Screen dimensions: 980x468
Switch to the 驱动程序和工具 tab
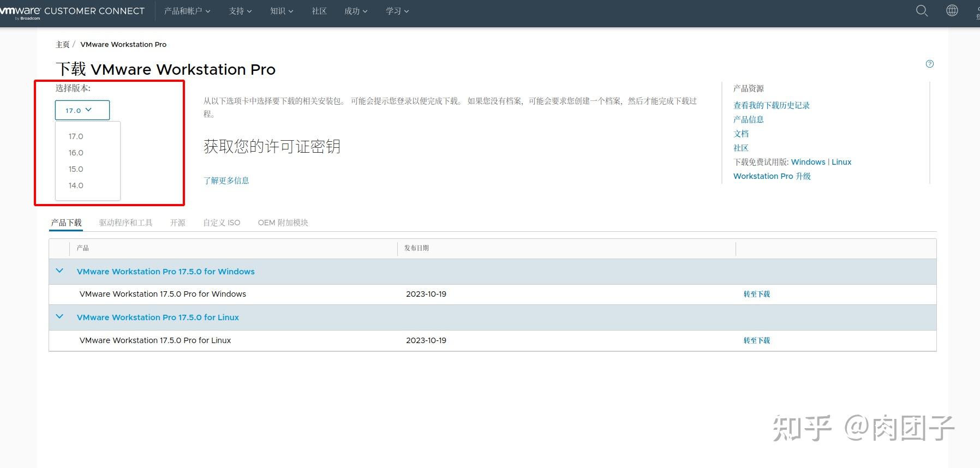point(126,223)
